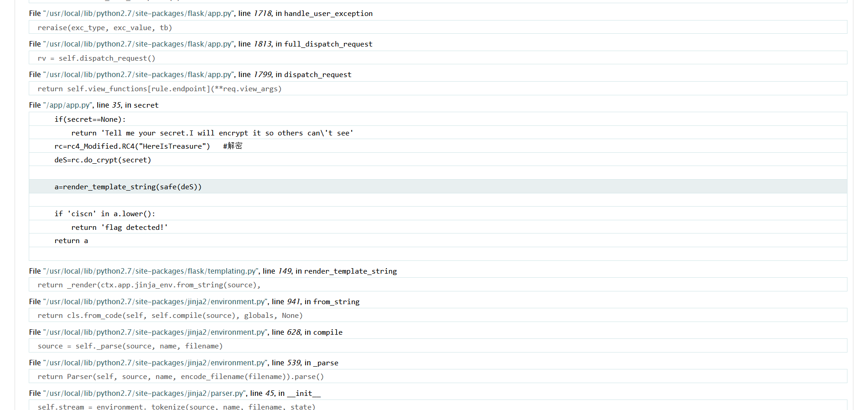Click the rv = self.dispatch_request() code line

point(438,58)
